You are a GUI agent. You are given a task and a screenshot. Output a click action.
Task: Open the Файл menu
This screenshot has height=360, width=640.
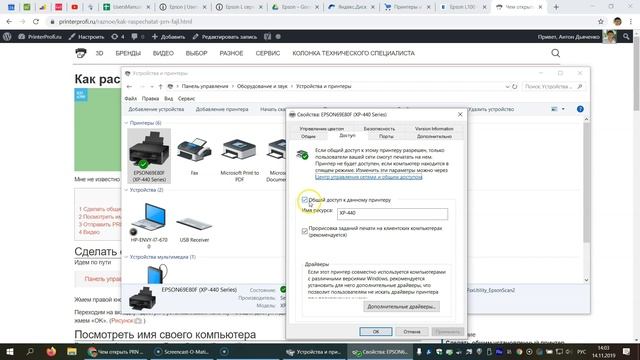tap(131, 99)
